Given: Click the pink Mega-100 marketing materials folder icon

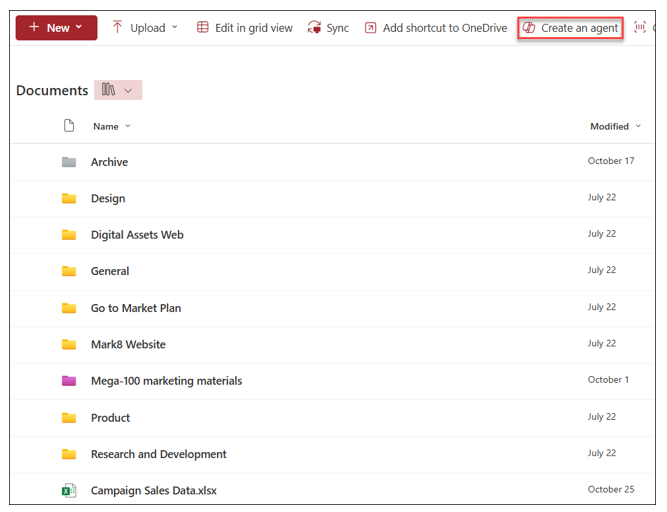Looking at the screenshot, I should pyautogui.click(x=69, y=381).
